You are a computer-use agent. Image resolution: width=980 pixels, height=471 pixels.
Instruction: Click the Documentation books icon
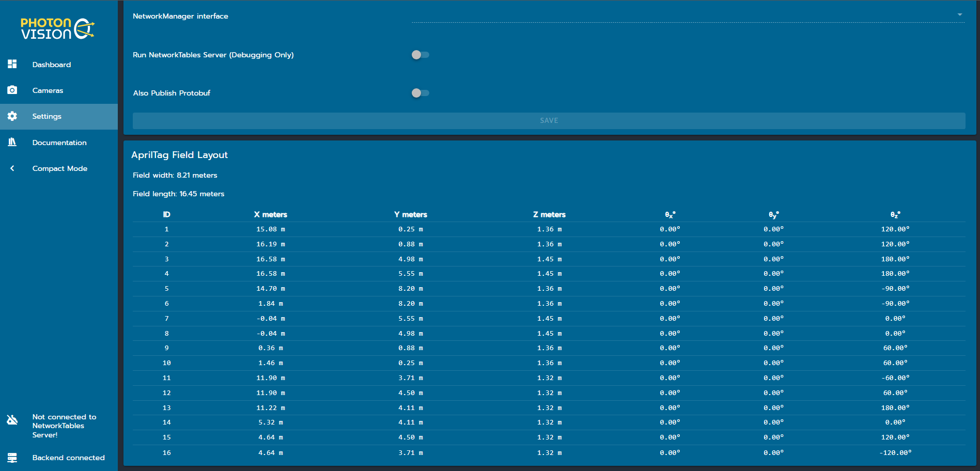pos(12,142)
